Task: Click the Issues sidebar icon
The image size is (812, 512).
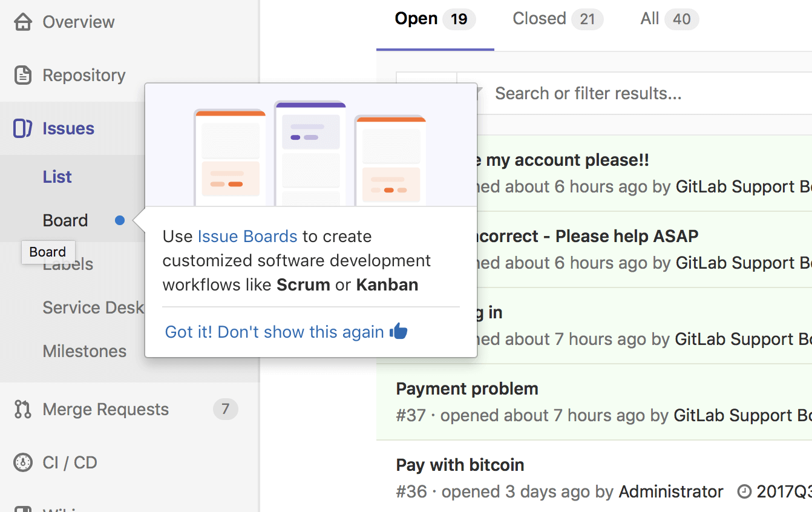Action: [x=22, y=128]
